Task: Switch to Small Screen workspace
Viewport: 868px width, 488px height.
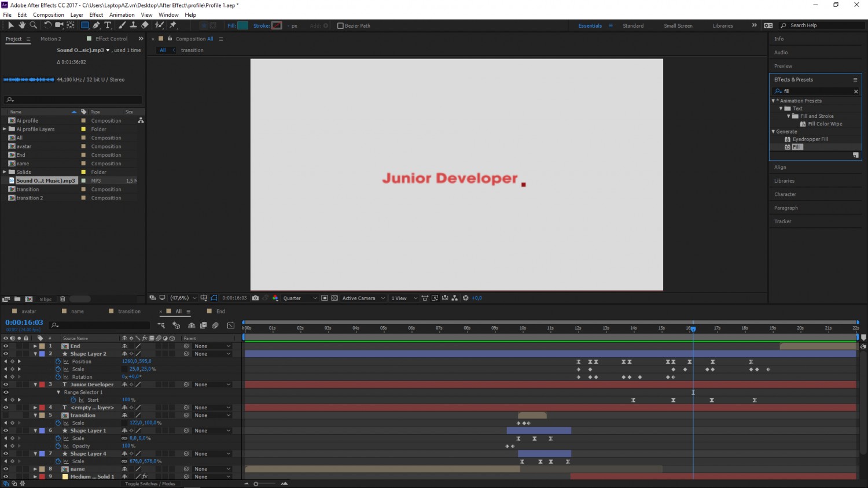Action: (678, 25)
